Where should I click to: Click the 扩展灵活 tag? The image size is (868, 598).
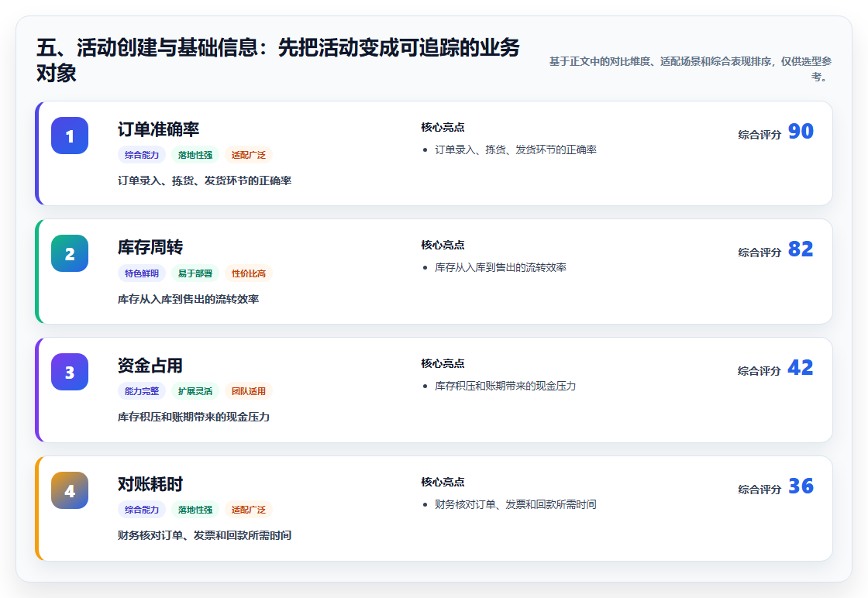click(x=195, y=391)
